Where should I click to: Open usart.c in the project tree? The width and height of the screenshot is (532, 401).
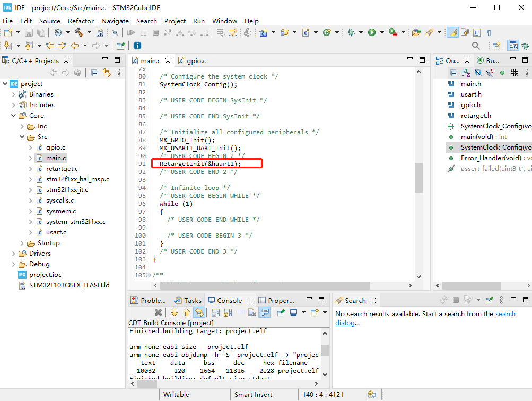click(x=56, y=232)
